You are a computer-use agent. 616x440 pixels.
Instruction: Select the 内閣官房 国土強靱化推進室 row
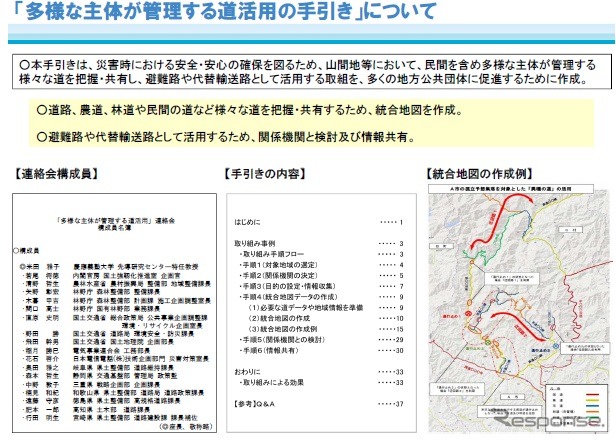(101, 276)
